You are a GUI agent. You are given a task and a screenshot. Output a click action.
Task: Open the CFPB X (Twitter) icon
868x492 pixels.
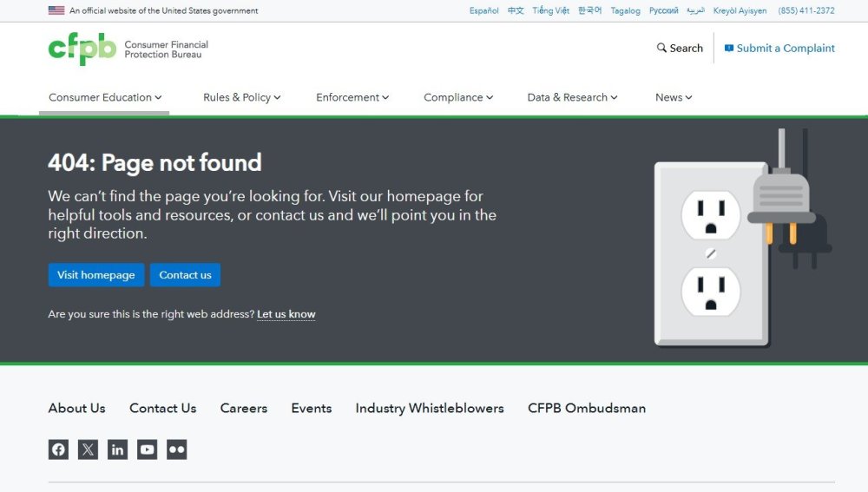tap(88, 449)
